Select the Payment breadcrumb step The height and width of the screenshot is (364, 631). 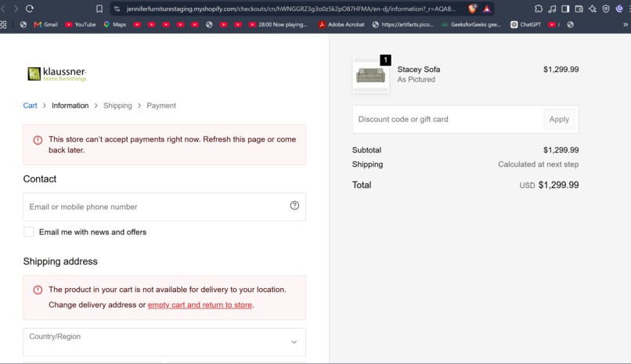coord(161,106)
